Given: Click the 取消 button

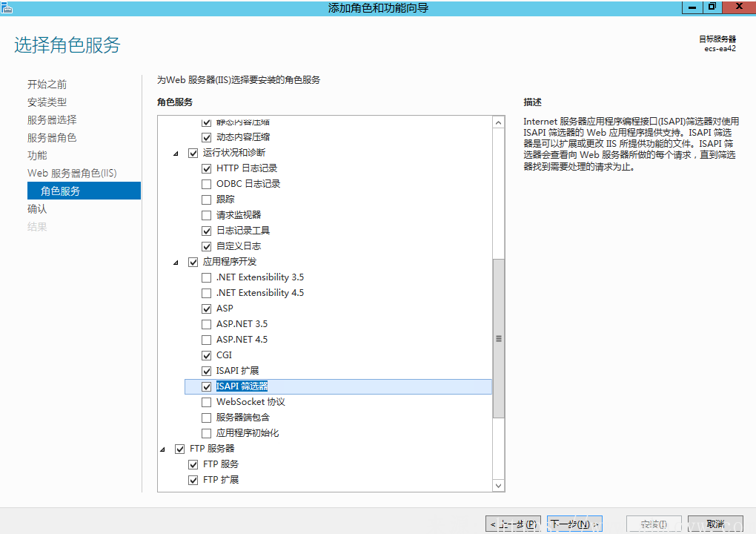Looking at the screenshot, I should tap(715, 524).
